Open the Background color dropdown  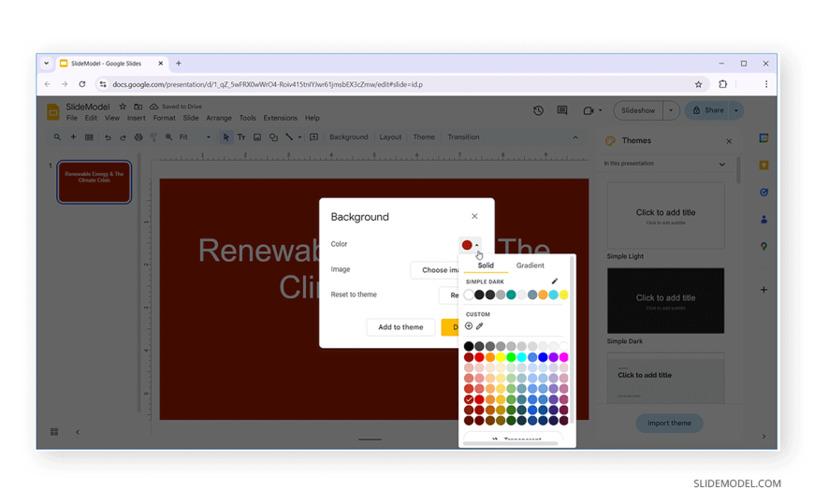[x=471, y=245]
